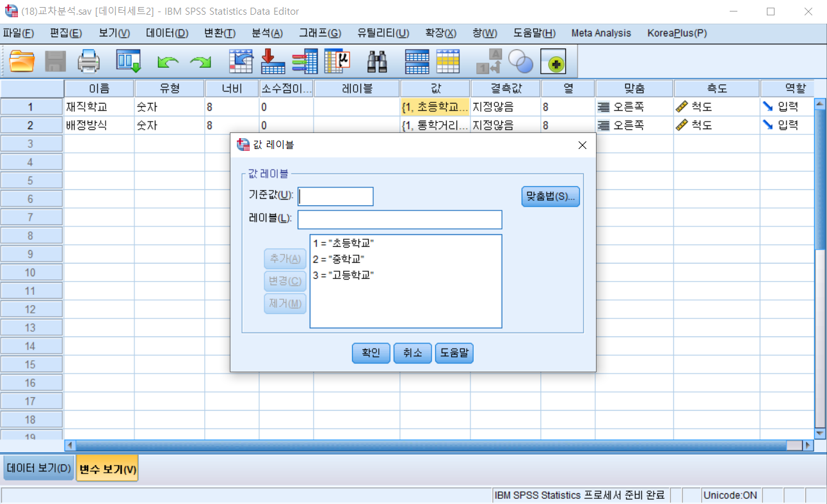Image resolution: width=827 pixels, height=504 pixels.
Task: Click the green Undo arrow icon
Action: (x=168, y=62)
